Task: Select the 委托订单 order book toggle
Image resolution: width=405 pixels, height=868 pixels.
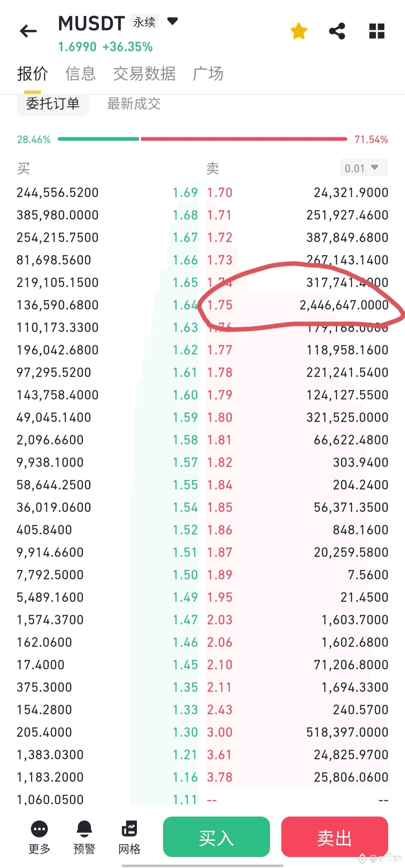Action: [x=53, y=104]
